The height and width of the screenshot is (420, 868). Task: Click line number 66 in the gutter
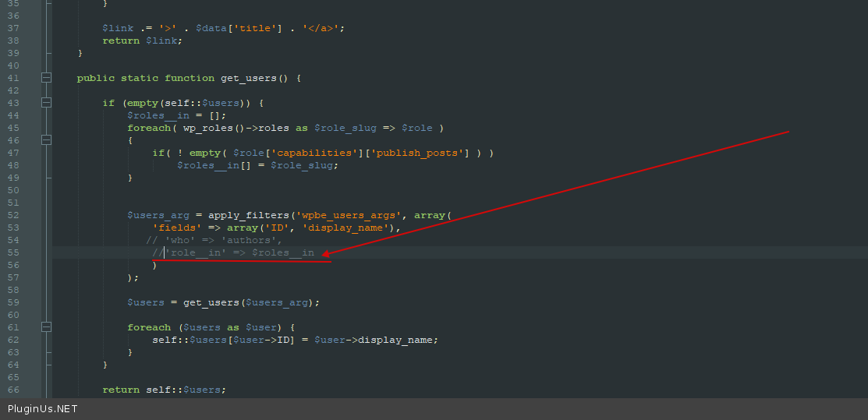(x=13, y=390)
